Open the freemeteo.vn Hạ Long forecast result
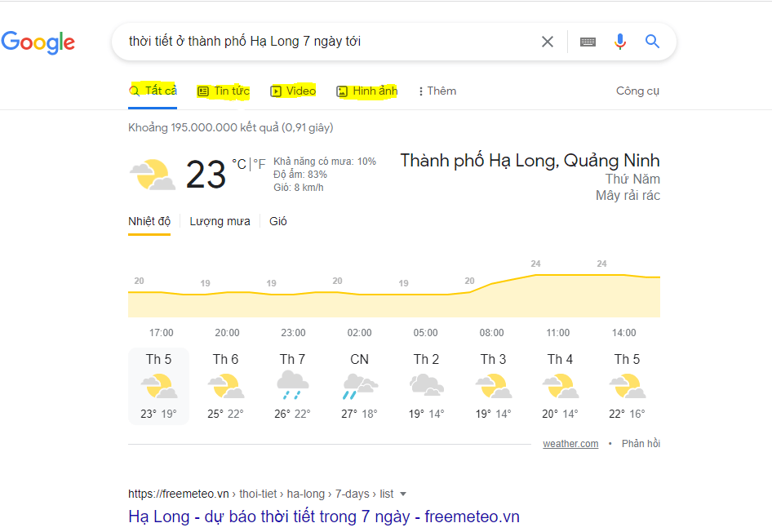This screenshot has height=532, width=772. pos(324,516)
